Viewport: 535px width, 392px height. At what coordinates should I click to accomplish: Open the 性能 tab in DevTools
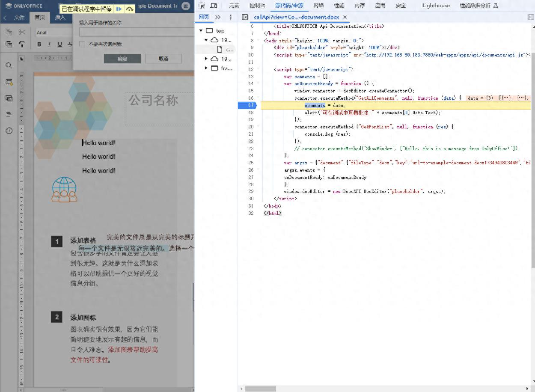339,6
